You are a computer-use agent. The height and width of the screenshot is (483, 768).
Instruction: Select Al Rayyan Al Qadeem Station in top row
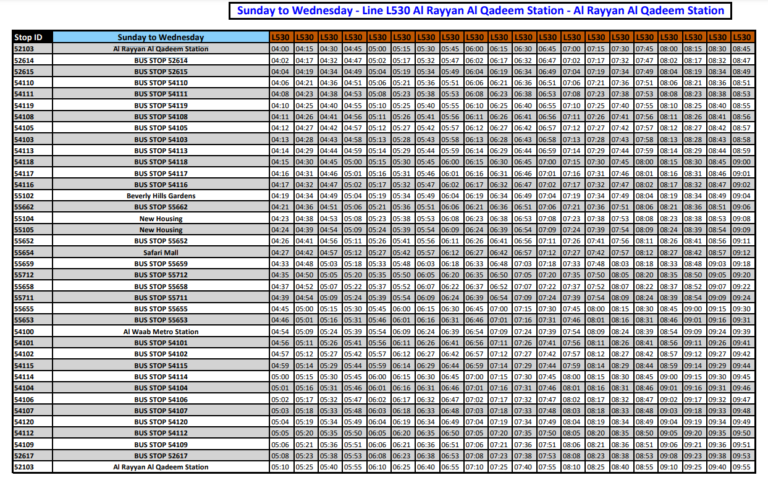pyautogui.click(x=161, y=48)
